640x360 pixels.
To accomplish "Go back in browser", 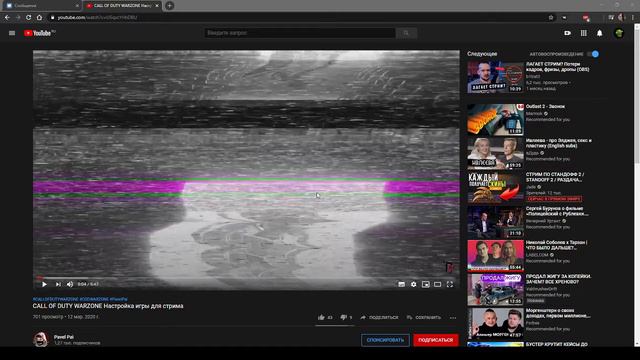I will 7,18.
